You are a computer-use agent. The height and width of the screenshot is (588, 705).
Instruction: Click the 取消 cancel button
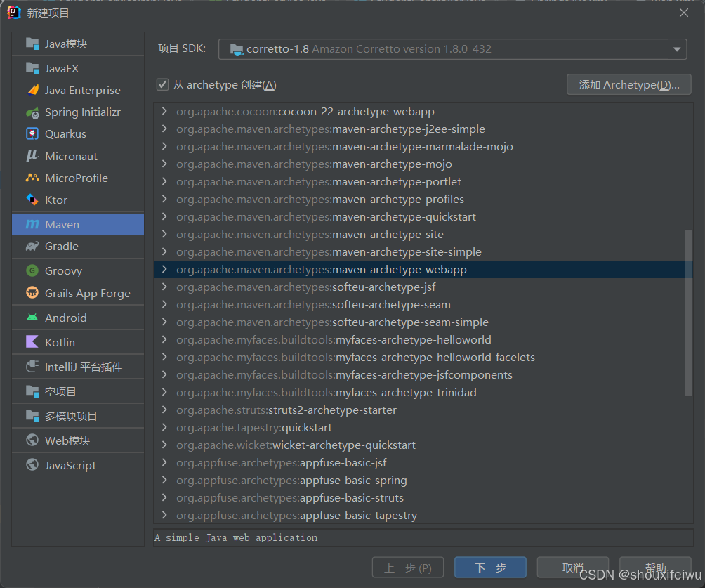tap(573, 568)
